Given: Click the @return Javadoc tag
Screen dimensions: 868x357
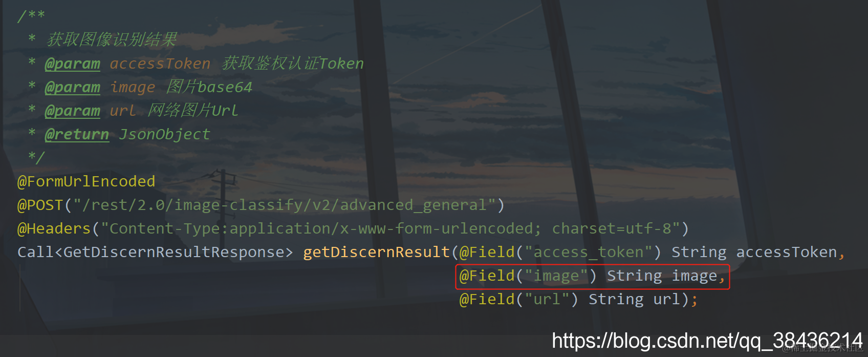Looking at the screenshot, I should (77, 134).
